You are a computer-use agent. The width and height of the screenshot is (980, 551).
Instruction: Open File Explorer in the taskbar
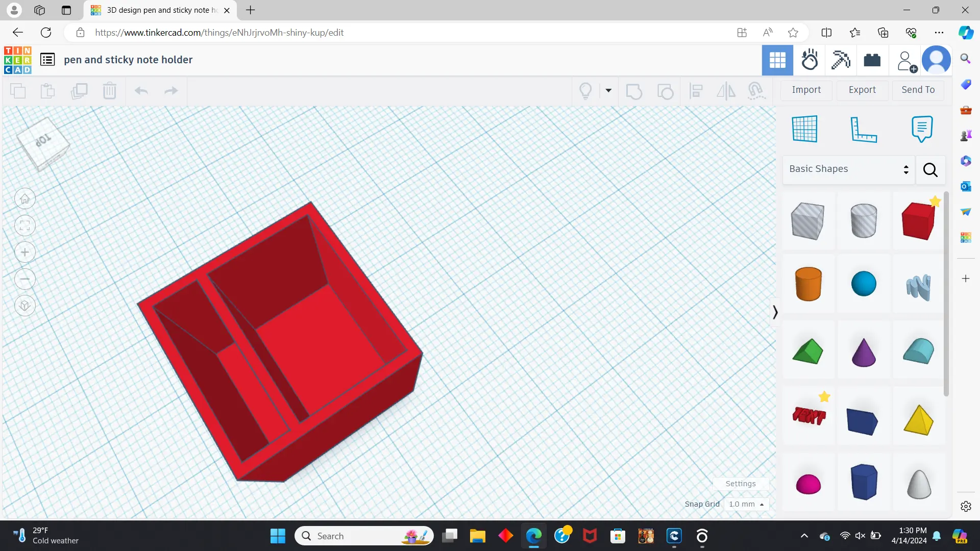(x=477, y=536)
